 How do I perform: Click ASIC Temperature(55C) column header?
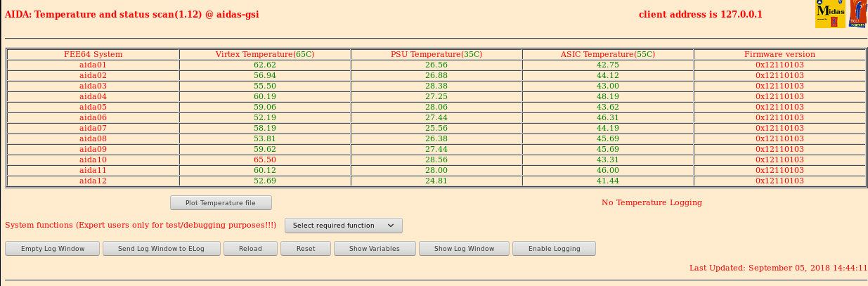[608, 54]
